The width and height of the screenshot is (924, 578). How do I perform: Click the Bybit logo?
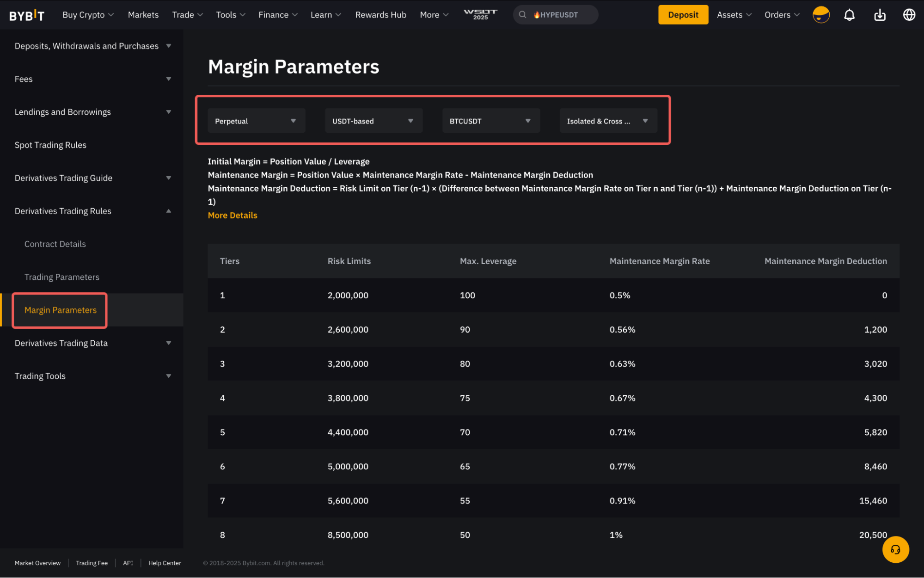[x=27, y=15]
